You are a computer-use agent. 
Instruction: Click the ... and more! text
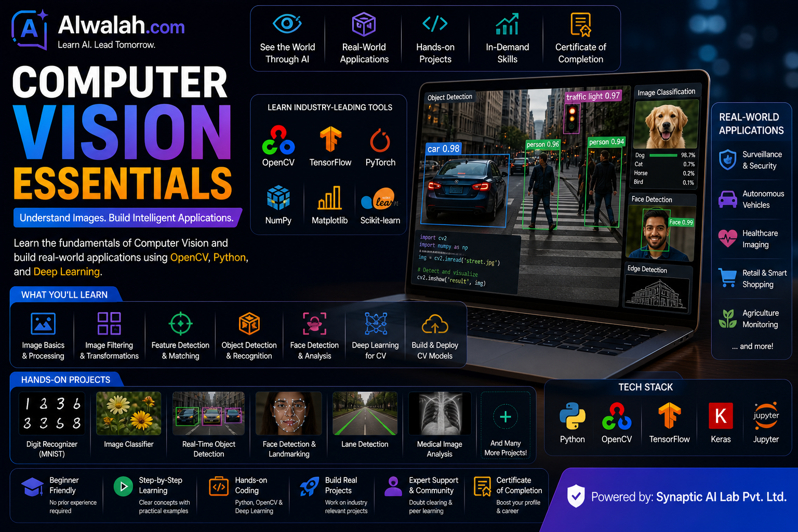point(752,346)
